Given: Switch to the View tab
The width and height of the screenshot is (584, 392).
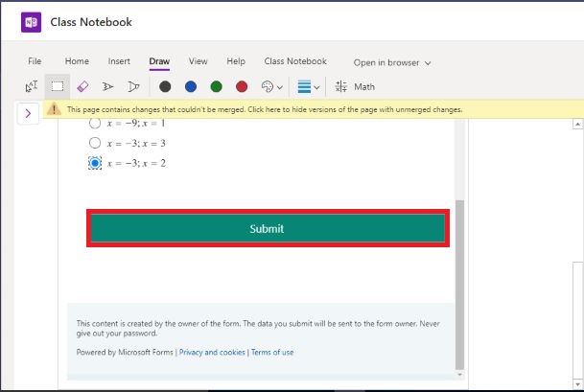Looking at the screenshot, I should (198, 61).
